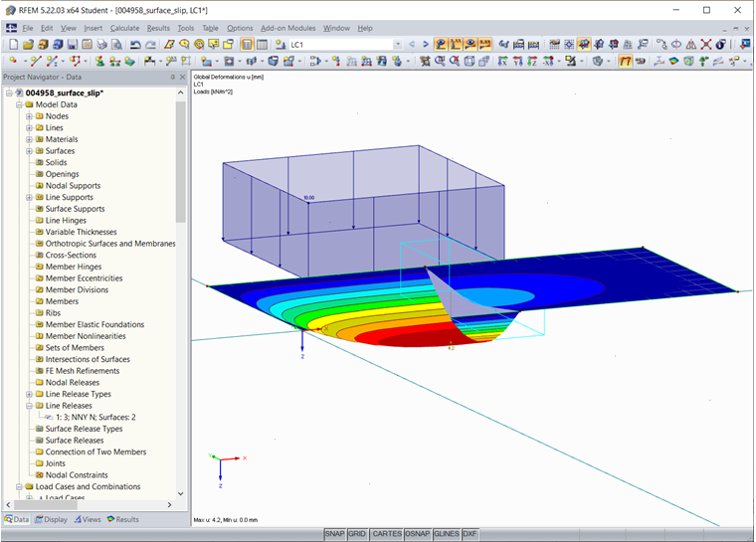The height and width of the screenshot is (542, 756).
Task: Open the File menu
Action: pyautogui.click(x=28, y=28)
